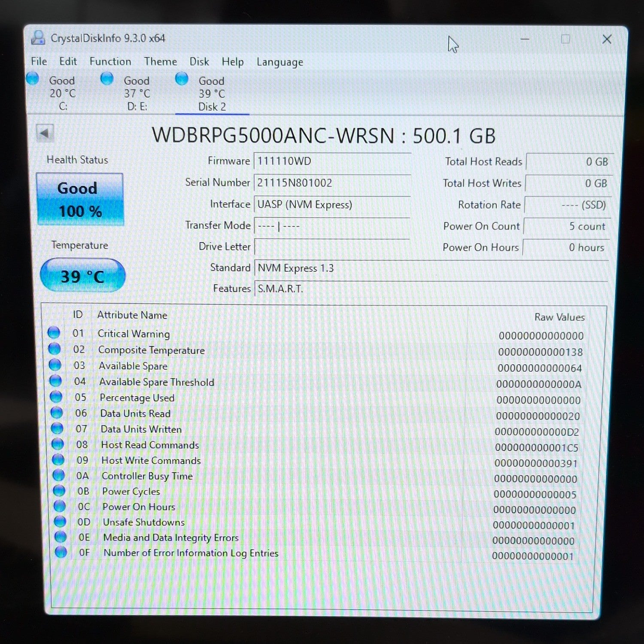
Task: Click status orb for Data Units Written row
Action: click(x=57, y=428)
